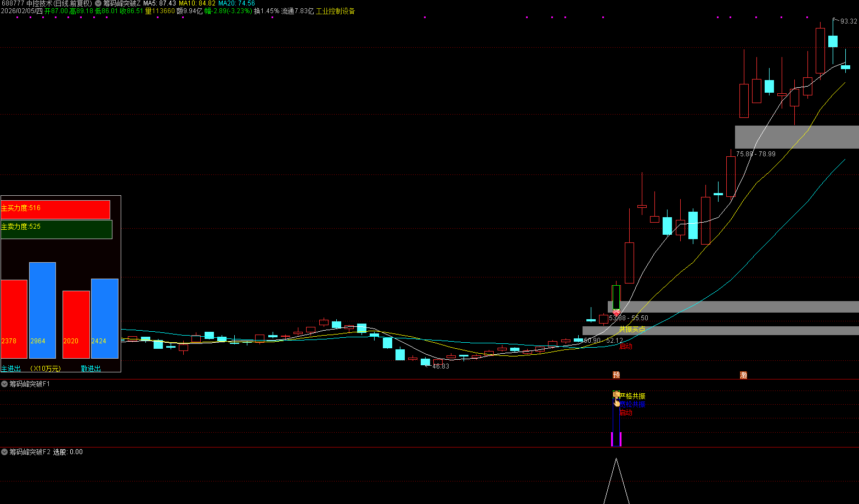Click the 散进出 label

91,369
